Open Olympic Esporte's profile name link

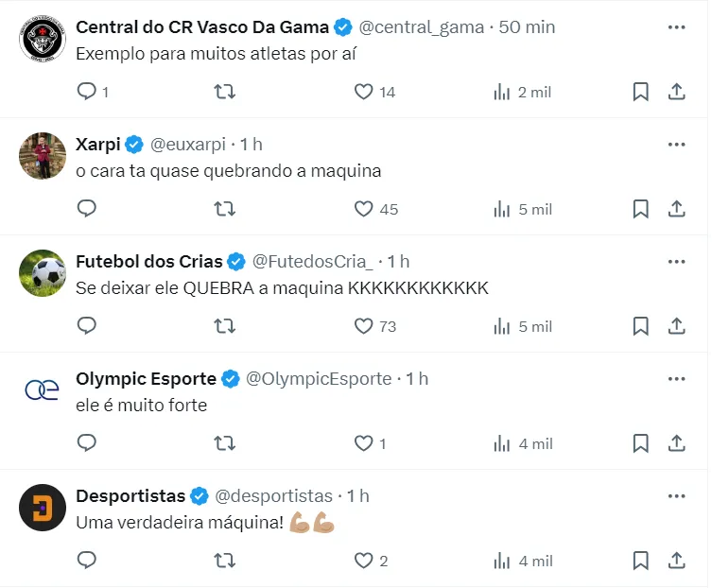tap(146, 379)
